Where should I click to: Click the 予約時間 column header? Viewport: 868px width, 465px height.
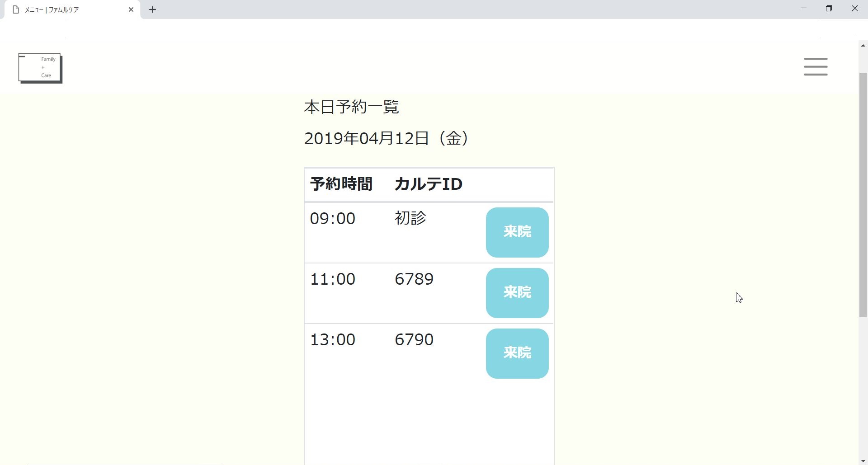coord(341,184)
